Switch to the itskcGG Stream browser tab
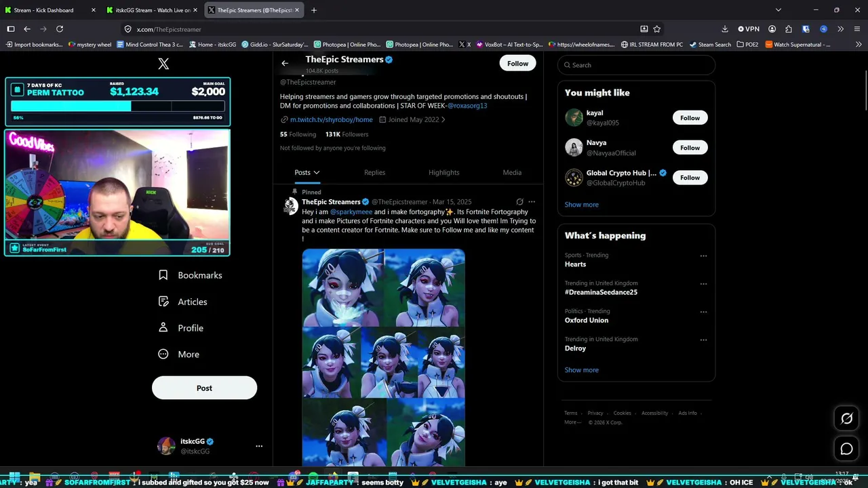 pos(153,10)
